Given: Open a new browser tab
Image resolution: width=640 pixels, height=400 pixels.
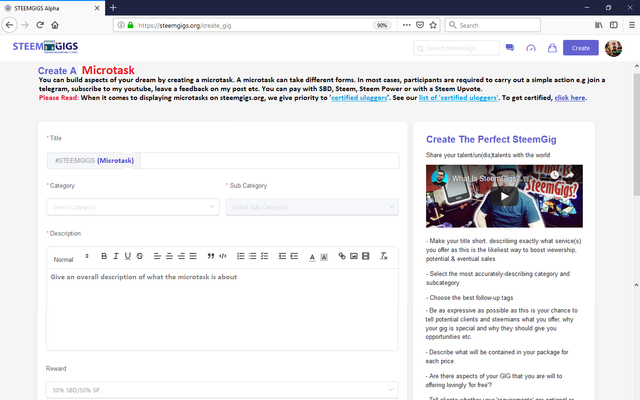Looking at the screenshot, I should coord(113,7).
